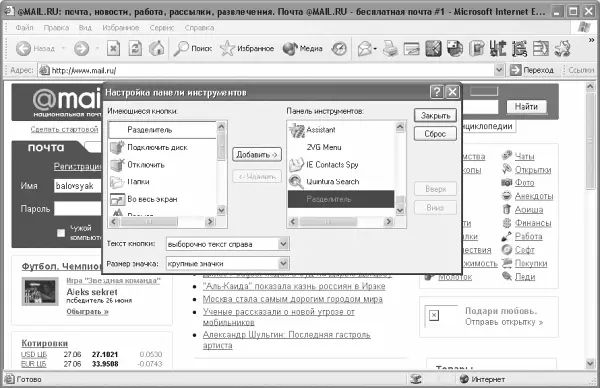Select IE Contacts Spy item
Image resolution: width=600 pixels, height=388 pixels.
coord(341,165)
